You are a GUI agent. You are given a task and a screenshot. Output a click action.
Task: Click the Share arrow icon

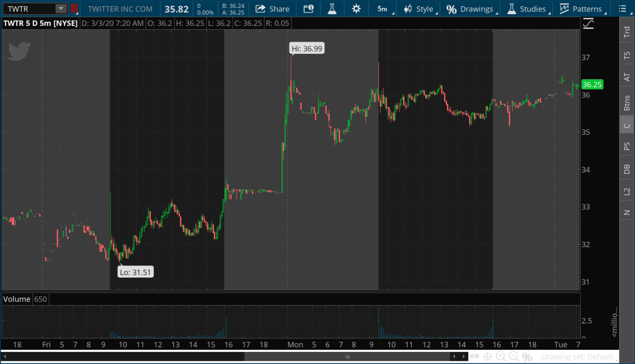(x=260, y=8)
